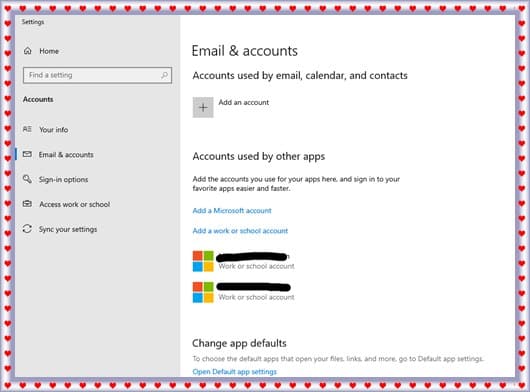Click the Sign-in options key icon

coord(27,179)
